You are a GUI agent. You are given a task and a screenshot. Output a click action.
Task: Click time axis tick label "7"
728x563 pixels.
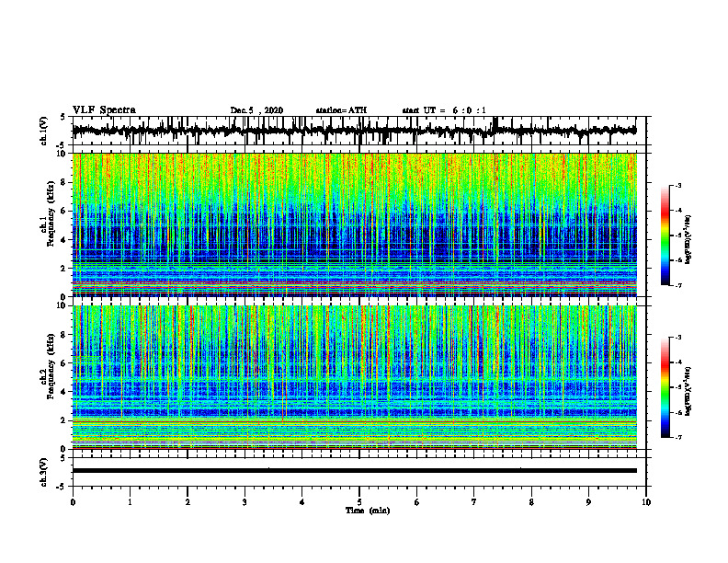click(x=474, y=502)
